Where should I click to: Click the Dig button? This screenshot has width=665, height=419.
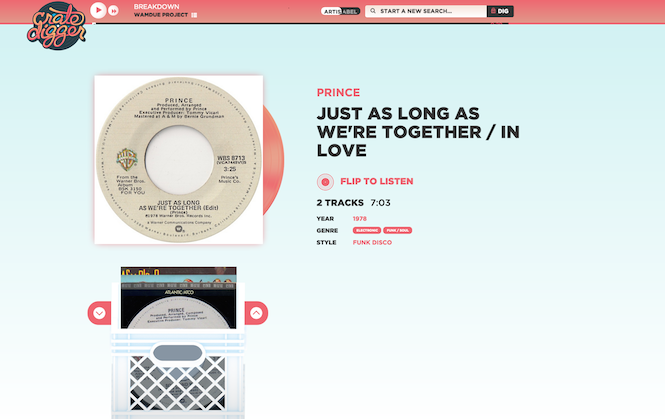click(500, 11)
